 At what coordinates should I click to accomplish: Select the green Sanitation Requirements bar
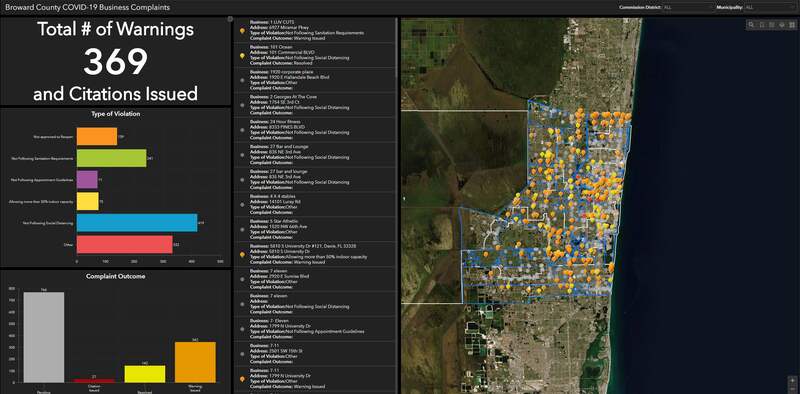[111, 158]
